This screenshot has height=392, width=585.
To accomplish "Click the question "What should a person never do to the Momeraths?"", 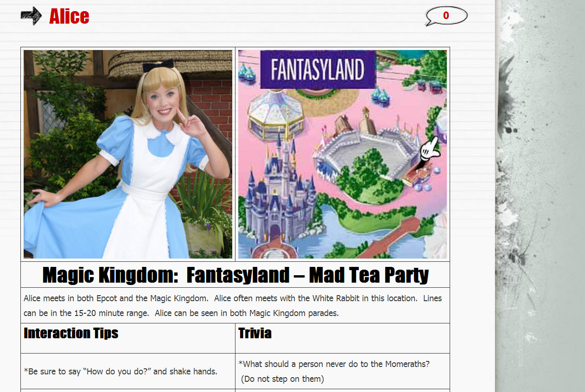I will click(334, 364).
